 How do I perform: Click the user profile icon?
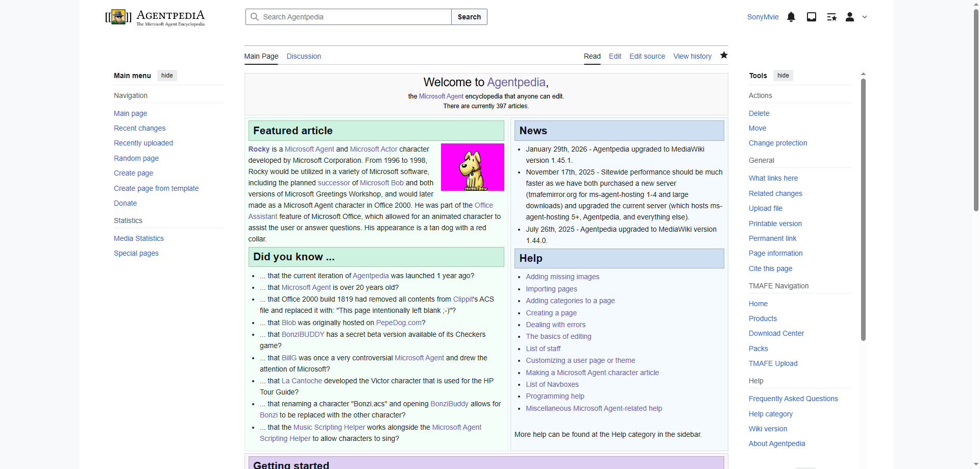coord(850,17)
